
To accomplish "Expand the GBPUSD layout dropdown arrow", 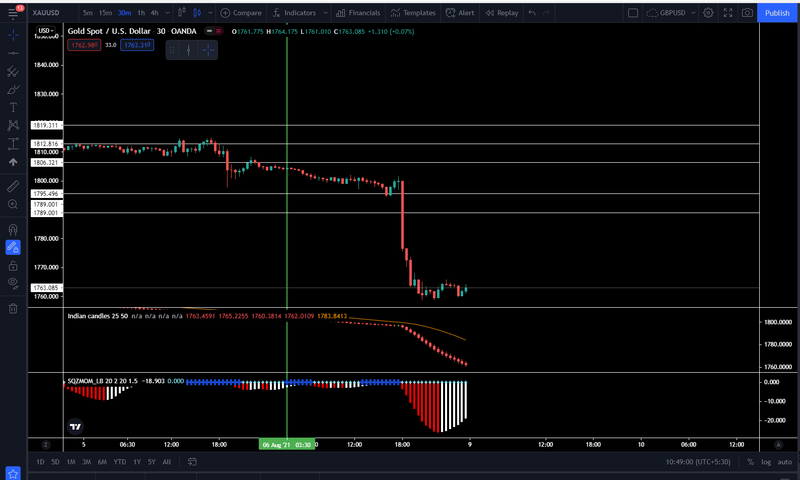I will (693, 13).
